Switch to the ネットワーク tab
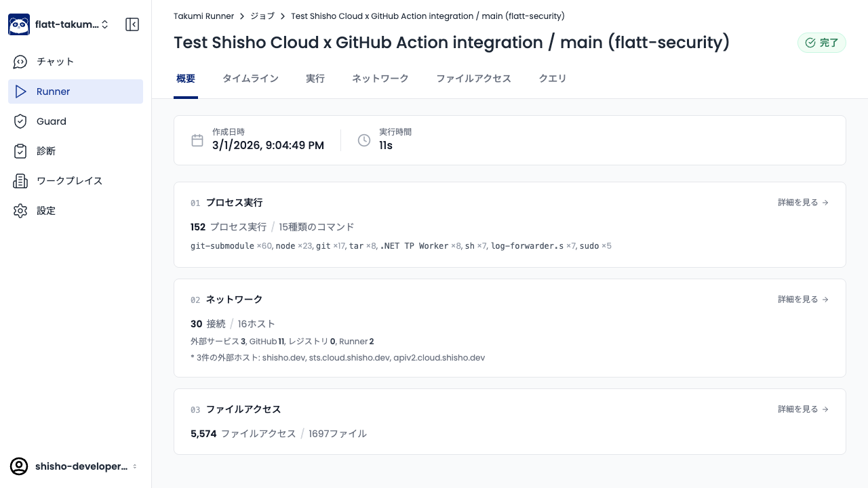The image size is (868, 488). [x=380, y=79]
